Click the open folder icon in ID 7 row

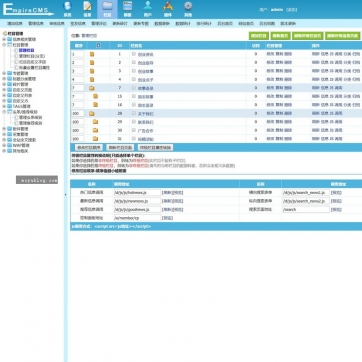92,88
